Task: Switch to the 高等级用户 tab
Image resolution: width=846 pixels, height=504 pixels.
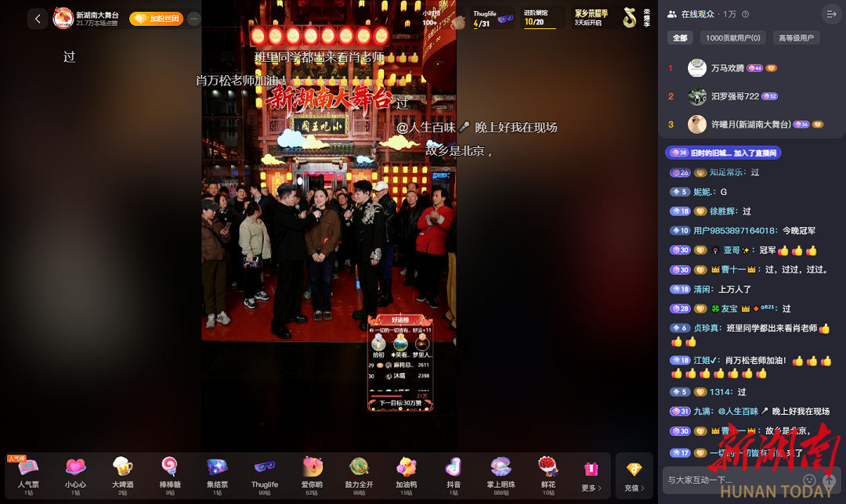Action: pos(796,38)
